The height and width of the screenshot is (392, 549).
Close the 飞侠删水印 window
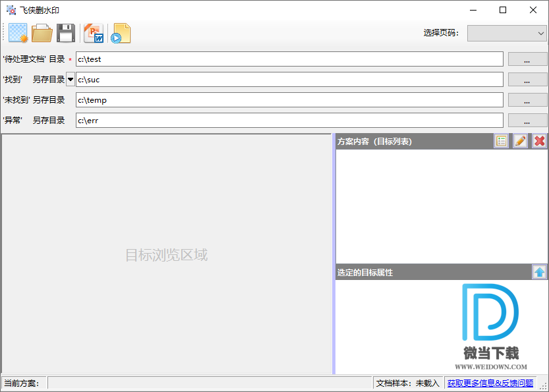click(533, 10)
